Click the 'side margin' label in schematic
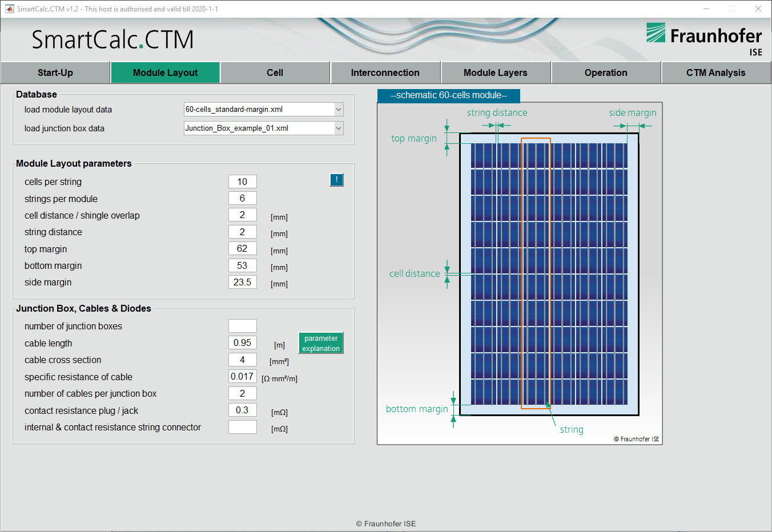Viewport: 772px width, 532px height. click(633, 112)
